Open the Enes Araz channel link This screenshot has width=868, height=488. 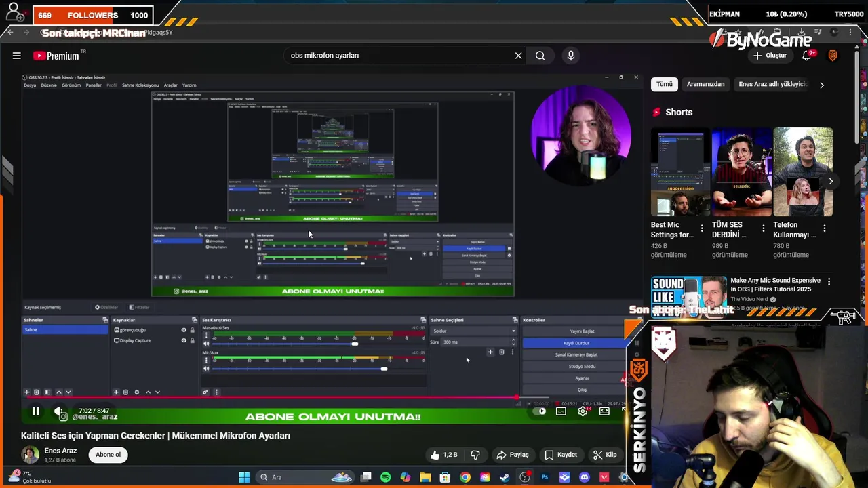tap(60, 451)
